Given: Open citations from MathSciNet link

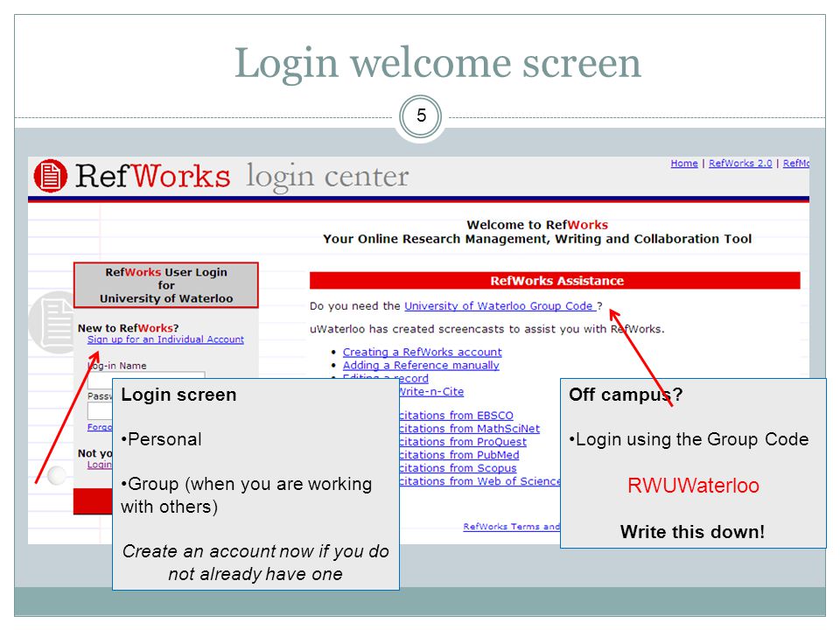Looking at the screenshot, I should click(x=469, y=429).
